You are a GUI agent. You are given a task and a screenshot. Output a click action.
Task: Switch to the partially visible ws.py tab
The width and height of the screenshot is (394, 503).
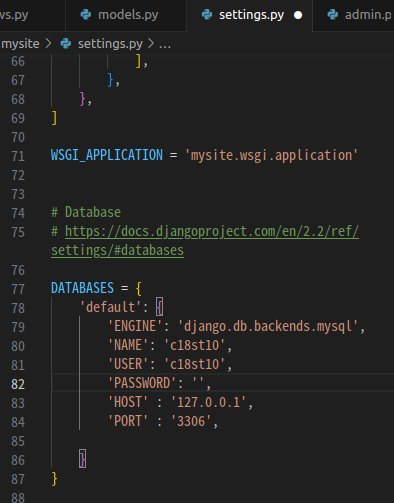point(32,15)
